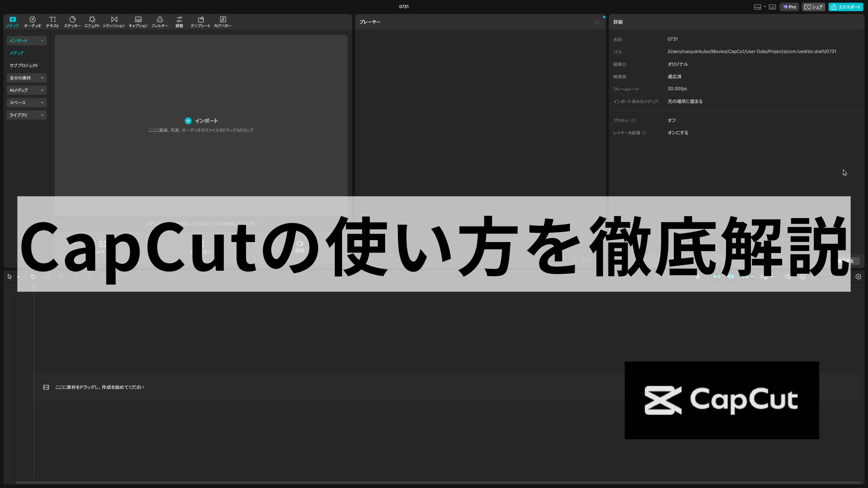868x488 pixels.
Task: Click the 詳細 panel header
Action: point(618,22)
